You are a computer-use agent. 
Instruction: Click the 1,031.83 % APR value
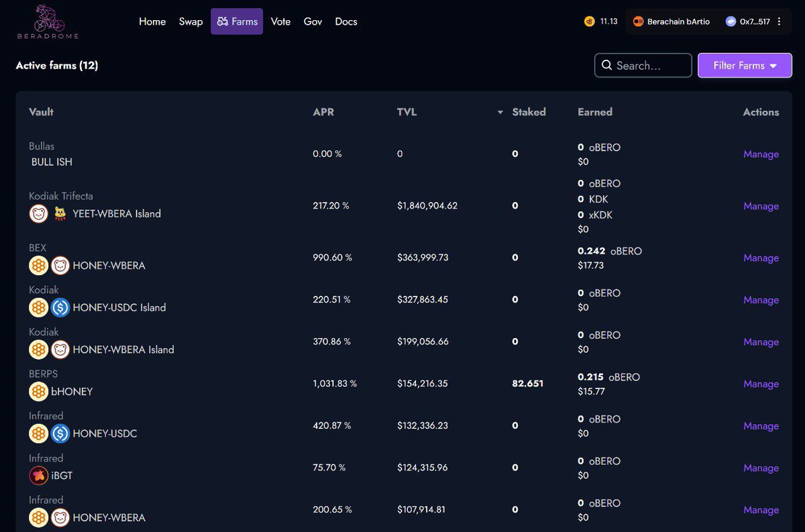point(335,384)
